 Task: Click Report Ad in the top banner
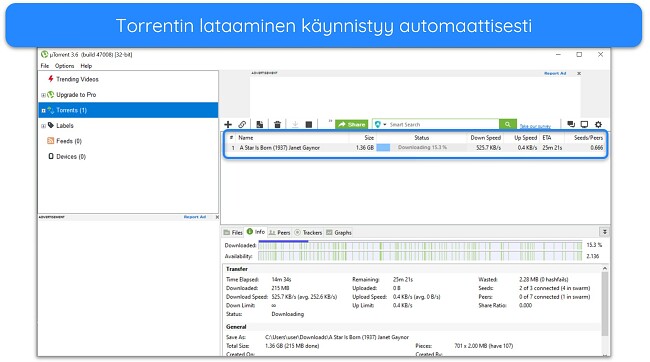click(x=555, y=73)
